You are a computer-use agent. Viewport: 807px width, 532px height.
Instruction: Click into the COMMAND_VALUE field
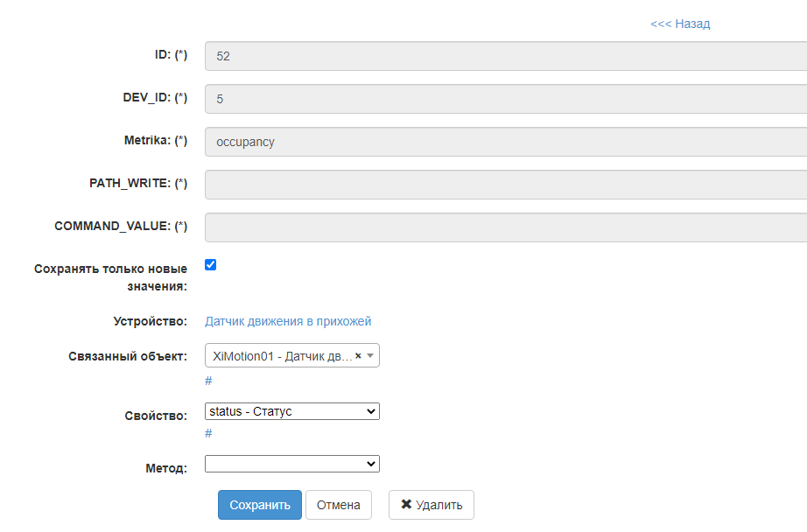[506, 227]
